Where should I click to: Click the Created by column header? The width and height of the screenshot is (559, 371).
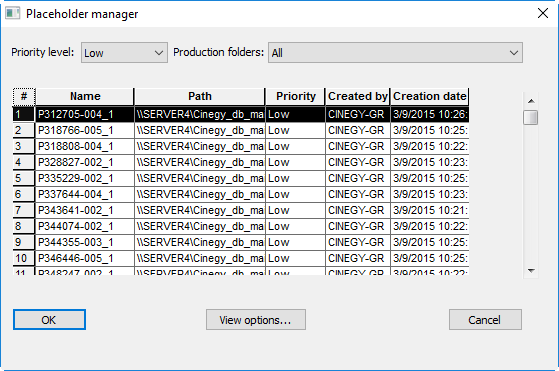pyautogui.click(x=358, y=97)
